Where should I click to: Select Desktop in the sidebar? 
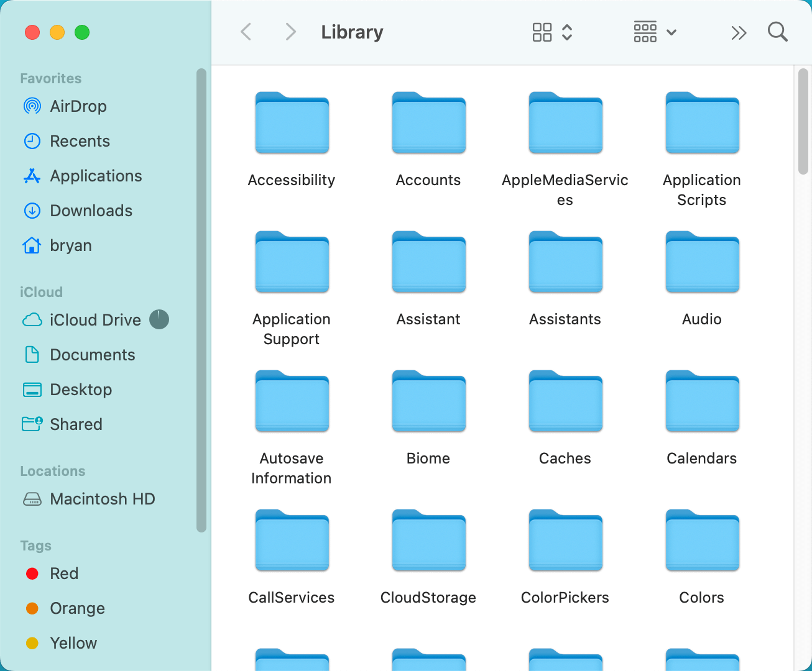tap(81, 390)
